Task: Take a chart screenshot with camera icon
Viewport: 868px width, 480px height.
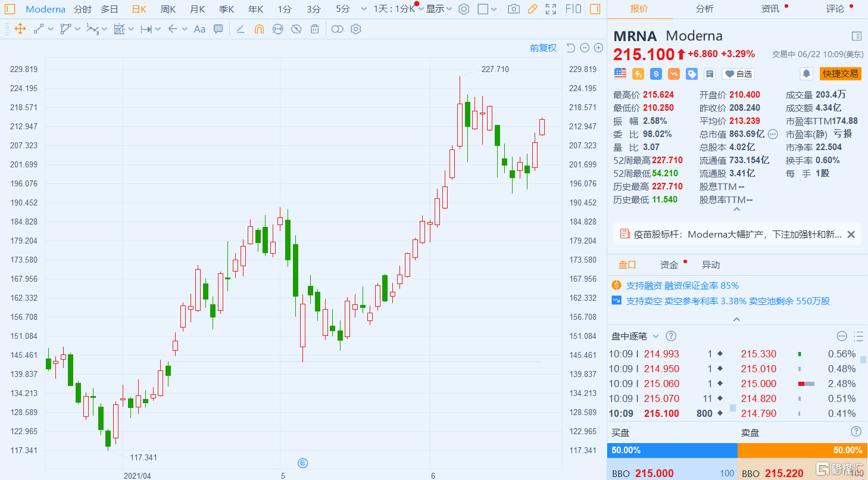Action: click(x=514, y=9)
